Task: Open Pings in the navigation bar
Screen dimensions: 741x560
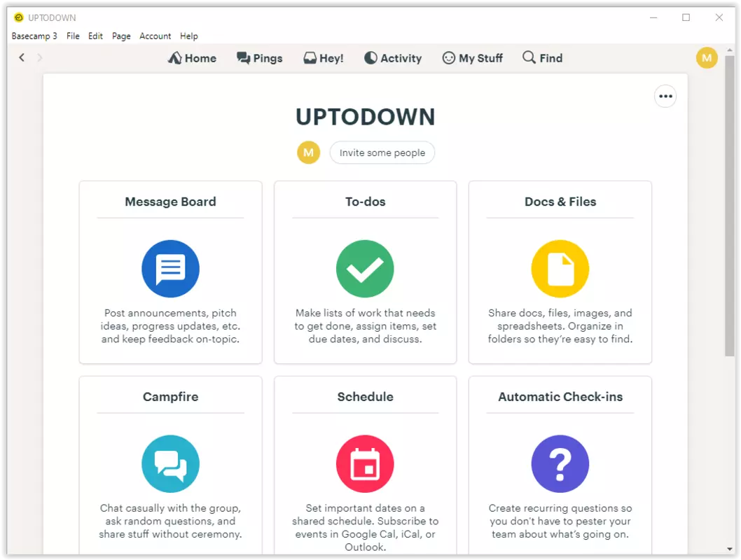Action: [259, 58]
